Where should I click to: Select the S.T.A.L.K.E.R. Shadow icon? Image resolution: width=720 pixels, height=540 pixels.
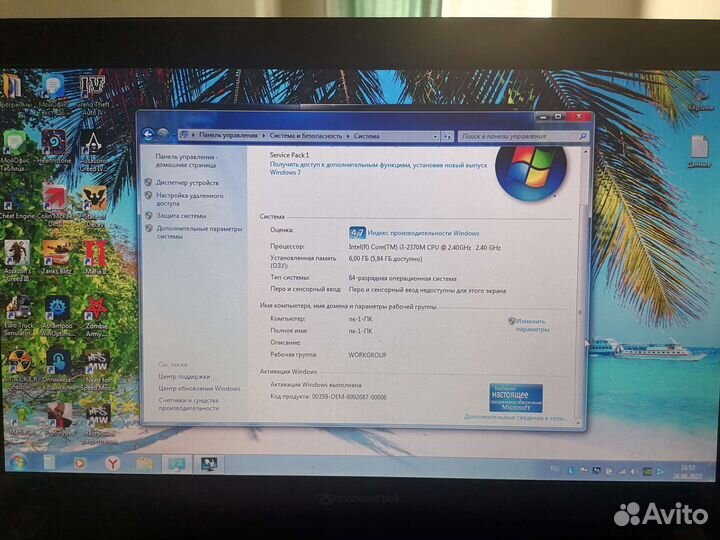18,370
